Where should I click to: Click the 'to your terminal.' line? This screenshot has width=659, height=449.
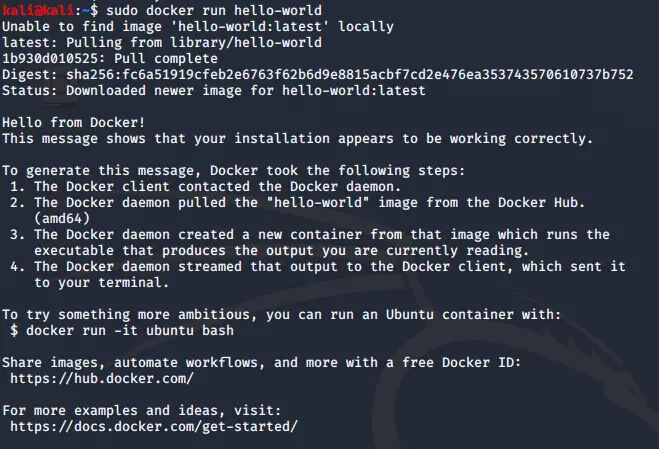point(101,283)
